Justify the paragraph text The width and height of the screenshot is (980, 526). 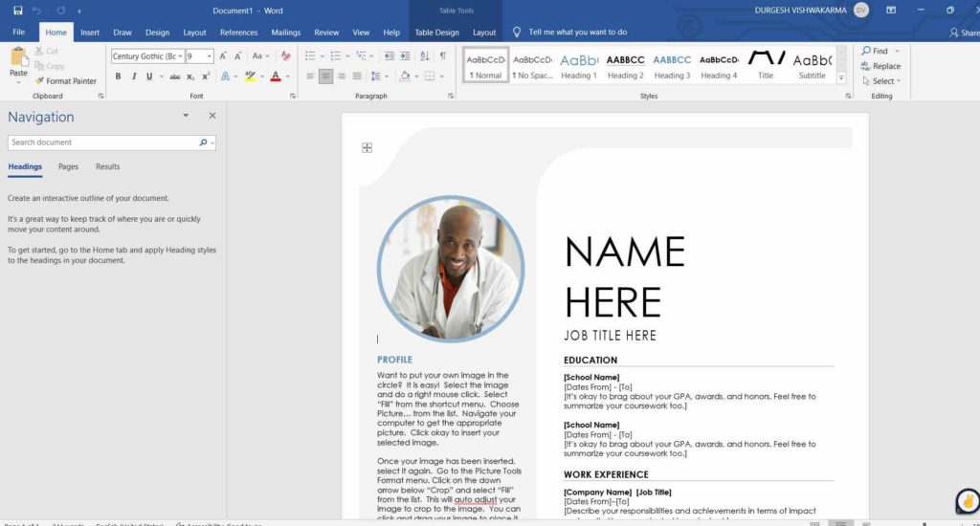[x=357, y=77]
